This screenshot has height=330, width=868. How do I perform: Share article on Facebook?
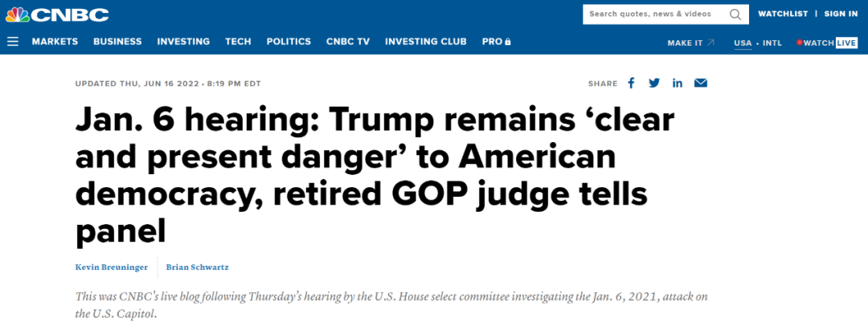coord(631,84)
